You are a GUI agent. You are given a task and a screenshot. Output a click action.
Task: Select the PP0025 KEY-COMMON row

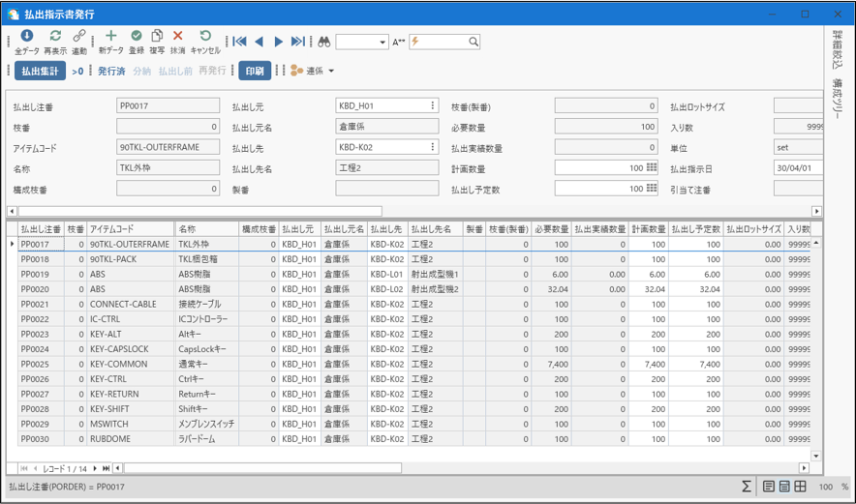pos(116,364)
